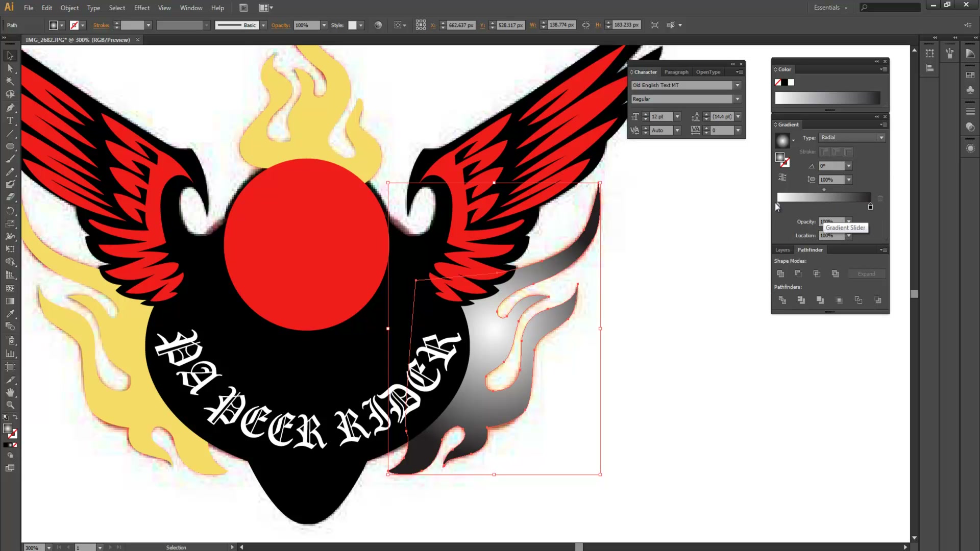
Task: Select the Eyedropper tool
Action: tap(10, 314)
